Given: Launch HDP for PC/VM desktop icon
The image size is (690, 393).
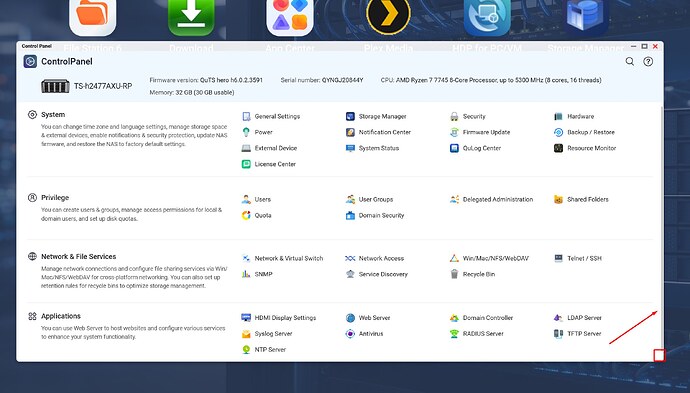Looking at the screenshot, I should pyautogui.click(x=487, y=18).
